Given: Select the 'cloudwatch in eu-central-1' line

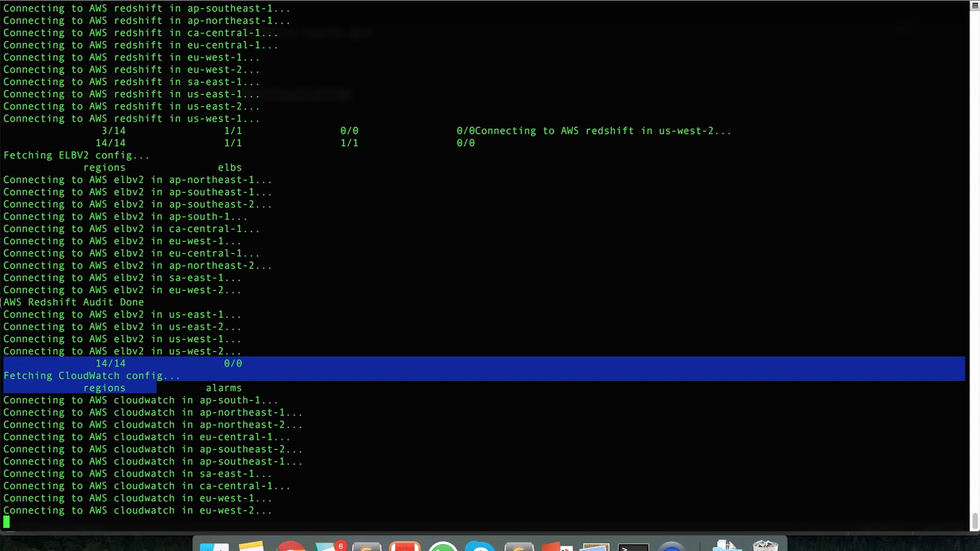Looking at the screenshot, I should click(x=147, y=437).
